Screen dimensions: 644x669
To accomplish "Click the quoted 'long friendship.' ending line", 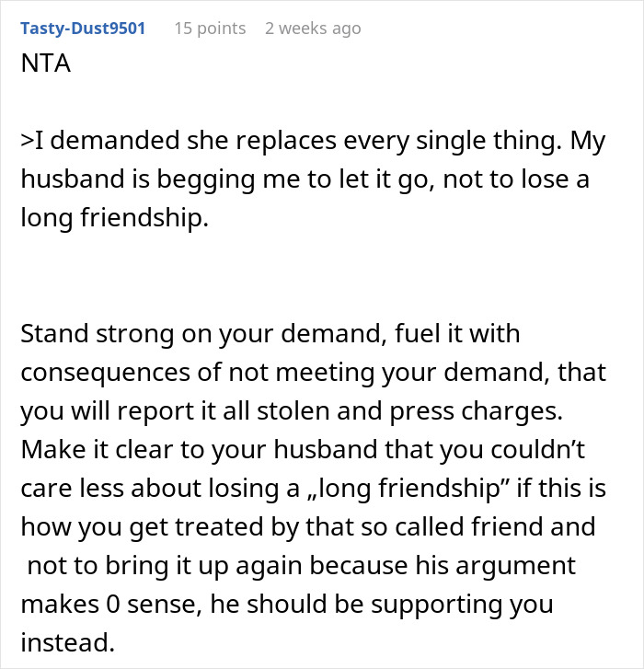I will pyautogui.click(x=115, y=218).
